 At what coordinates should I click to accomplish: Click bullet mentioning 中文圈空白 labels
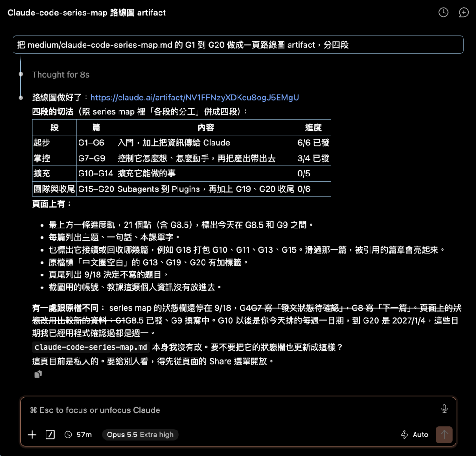pyautogui.click(x=148, y=262)
